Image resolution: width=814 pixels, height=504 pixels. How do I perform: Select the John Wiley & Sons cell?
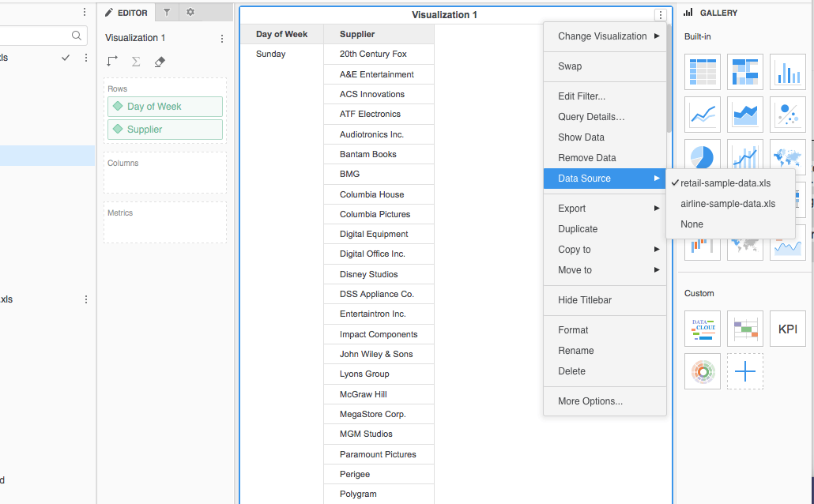click(379, 354)
